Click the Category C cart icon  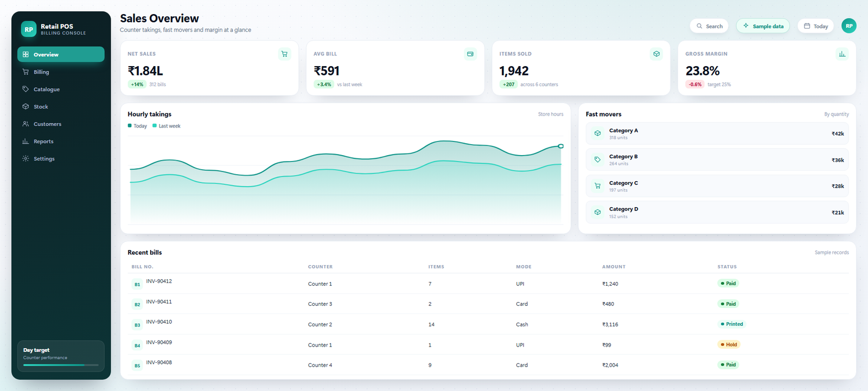point(597,186)
